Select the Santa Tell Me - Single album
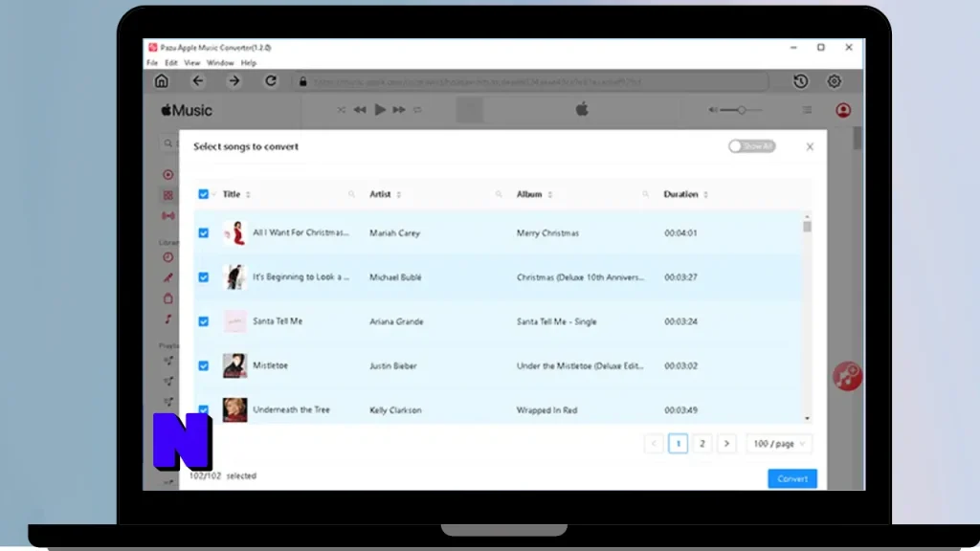Image resolution: width=980 pixels, height=551 pixels. coord(556,321)
